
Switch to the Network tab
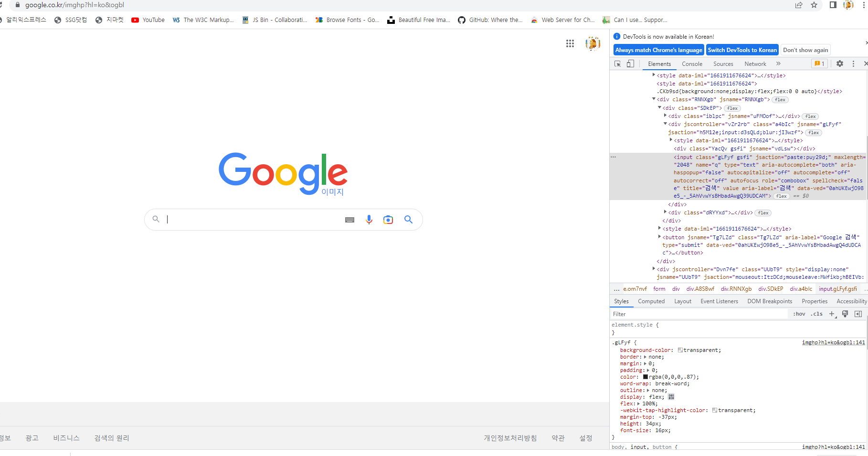755,64
